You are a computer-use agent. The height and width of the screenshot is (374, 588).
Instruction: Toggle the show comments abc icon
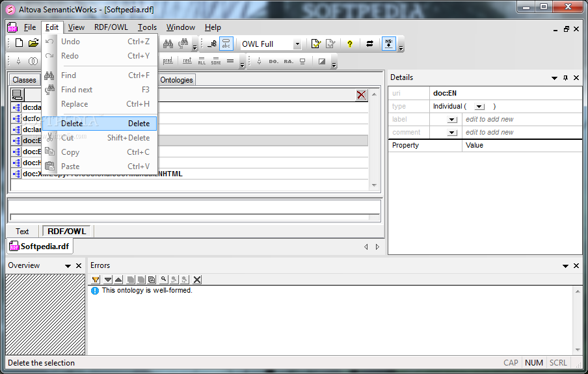pos(226,44)
